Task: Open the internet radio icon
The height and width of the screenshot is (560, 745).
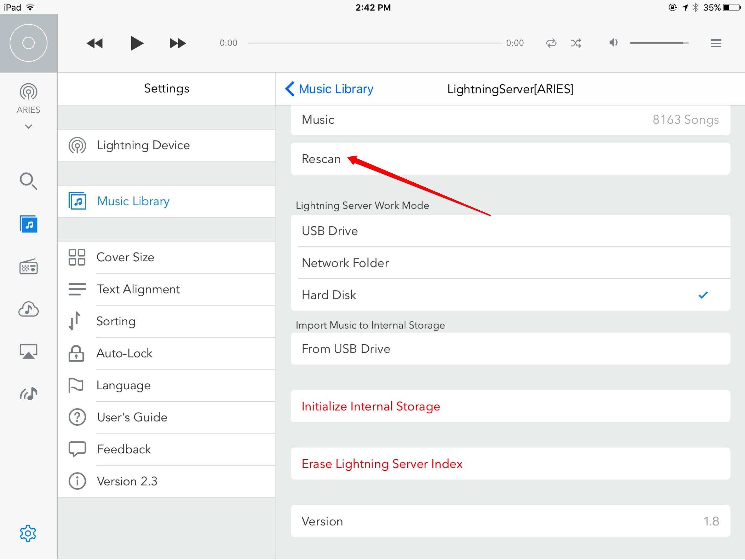Action: tap(28, 267)
